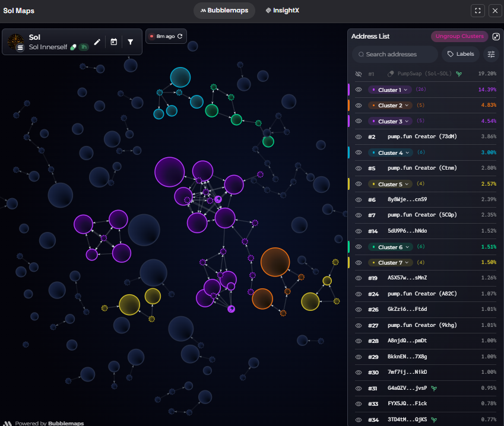Click the largest teal bubble at top
Image resolution: width=504 pixels, height=426 pixels.
[x=180, y=77]
